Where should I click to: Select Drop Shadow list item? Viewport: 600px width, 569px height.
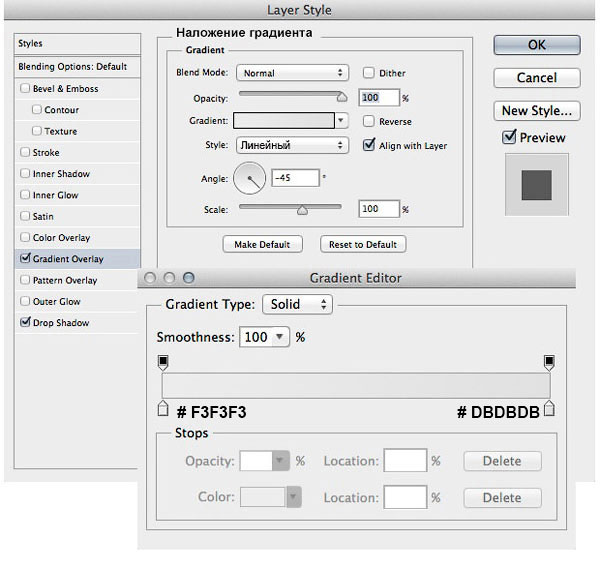[77, 323]
